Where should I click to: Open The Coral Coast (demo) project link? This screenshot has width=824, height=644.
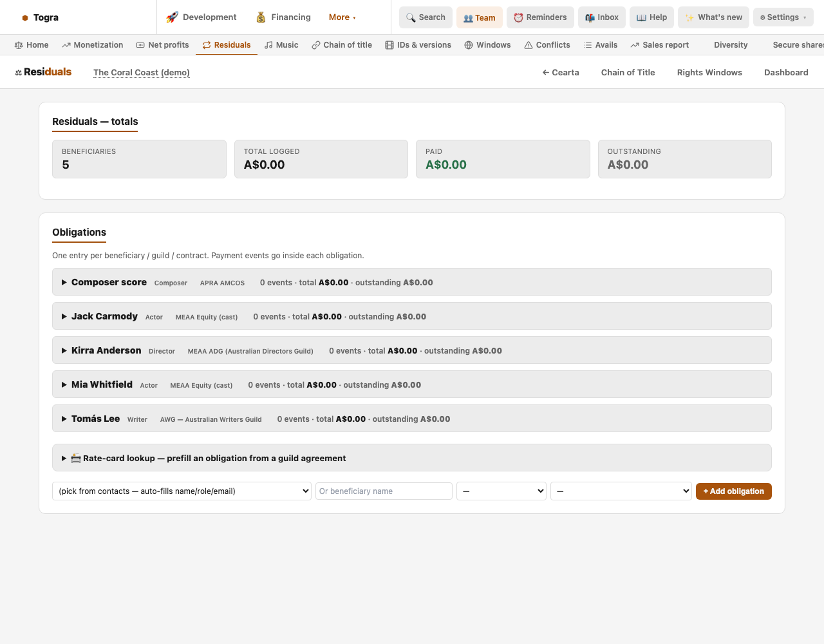142,72
